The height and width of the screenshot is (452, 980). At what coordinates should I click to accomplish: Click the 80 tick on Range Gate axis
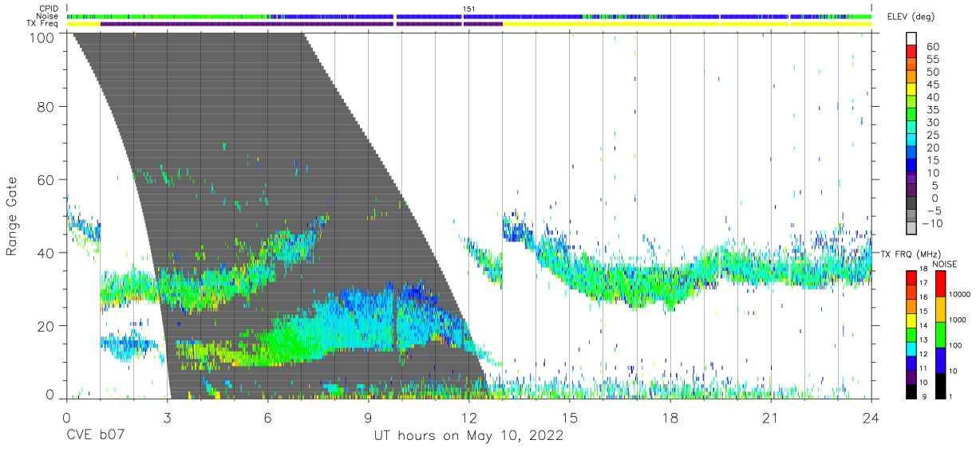point(45,106)
